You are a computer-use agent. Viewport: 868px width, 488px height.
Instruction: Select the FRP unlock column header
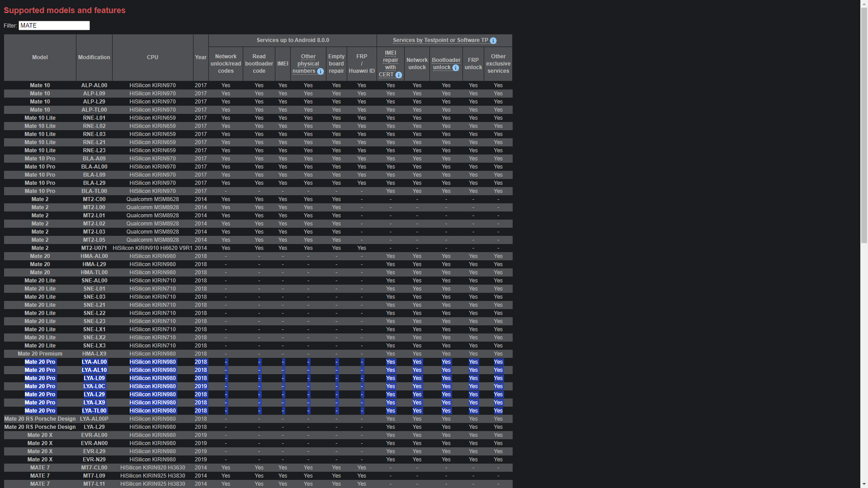pos(473,63)
